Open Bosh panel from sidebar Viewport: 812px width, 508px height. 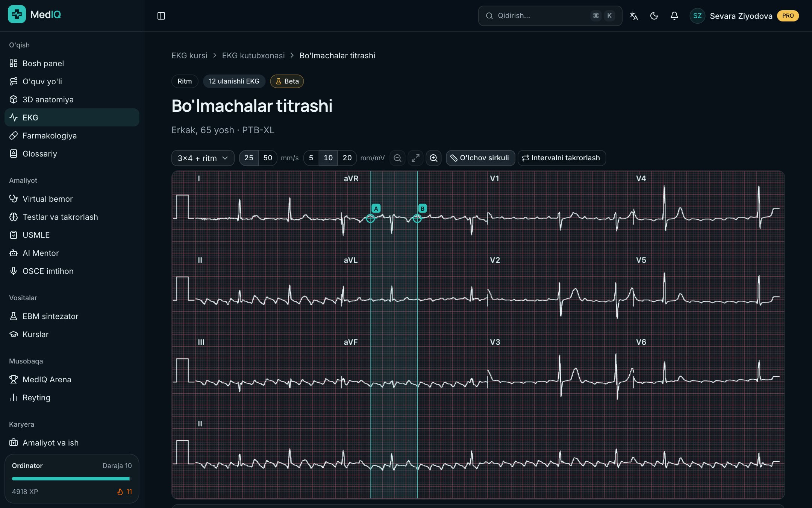(x=72, y=63)
